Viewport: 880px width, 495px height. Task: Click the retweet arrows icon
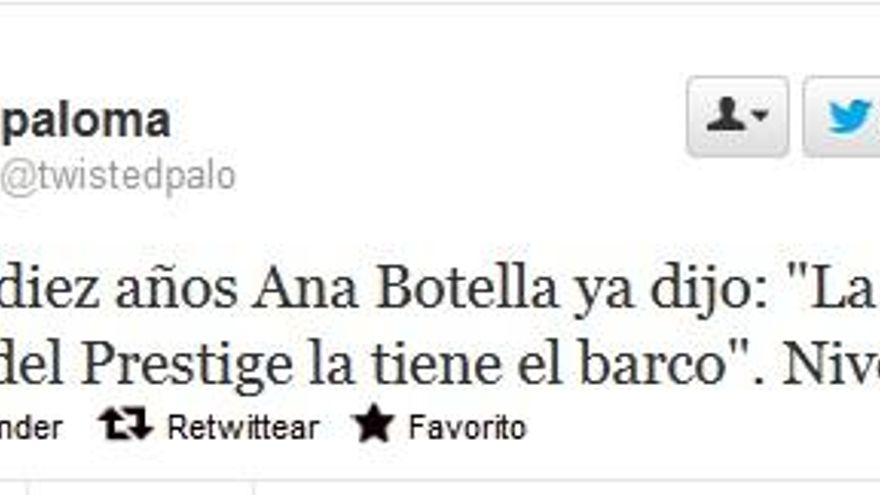125,423
